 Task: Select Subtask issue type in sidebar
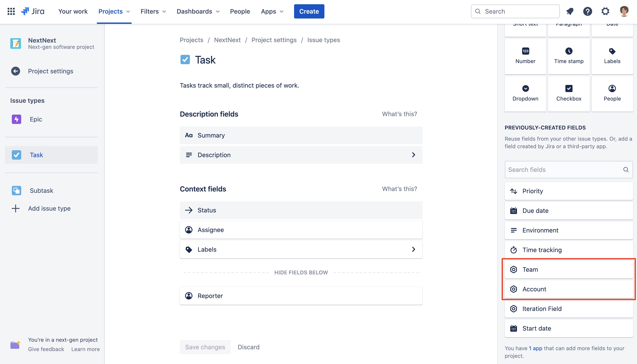point(41,191)
